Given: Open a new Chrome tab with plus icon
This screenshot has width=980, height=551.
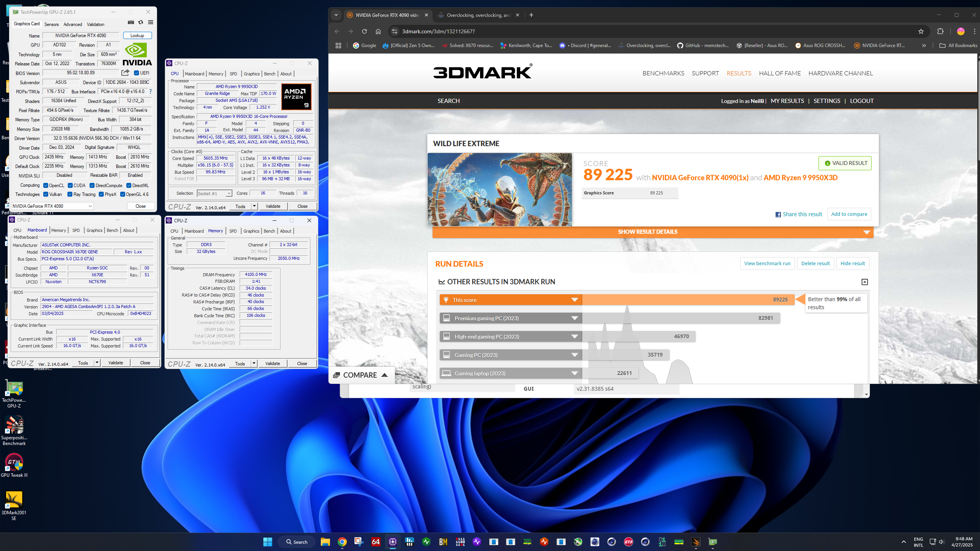Looking at the screenshot, I should 531,15.
